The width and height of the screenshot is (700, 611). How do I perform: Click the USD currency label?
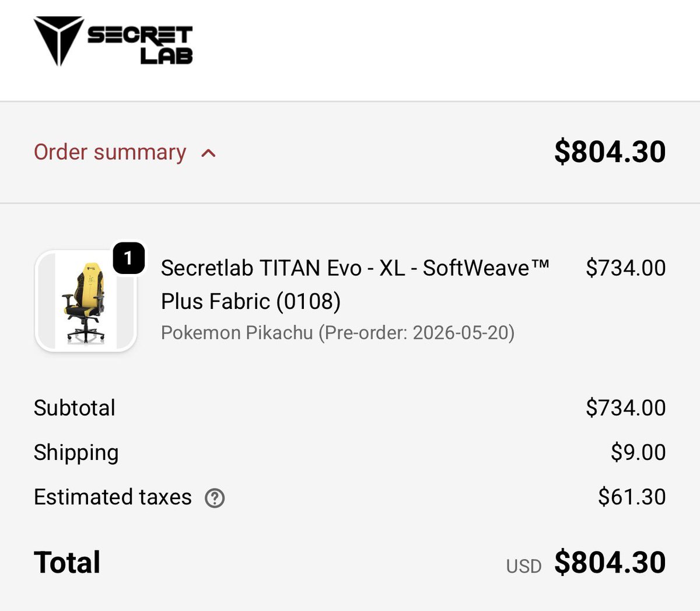[x=523, y=566]
